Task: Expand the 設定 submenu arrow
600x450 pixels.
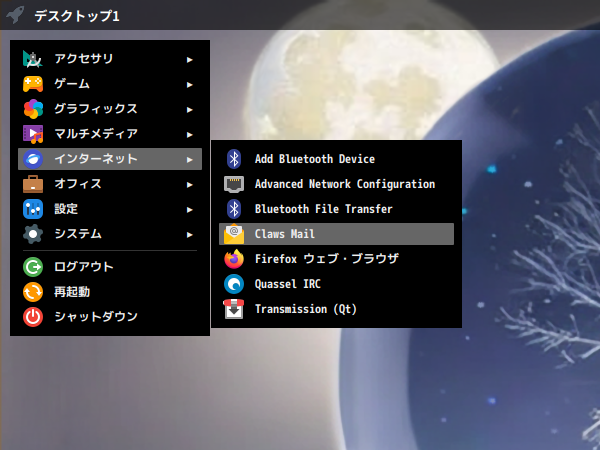Action: (189, 210)
